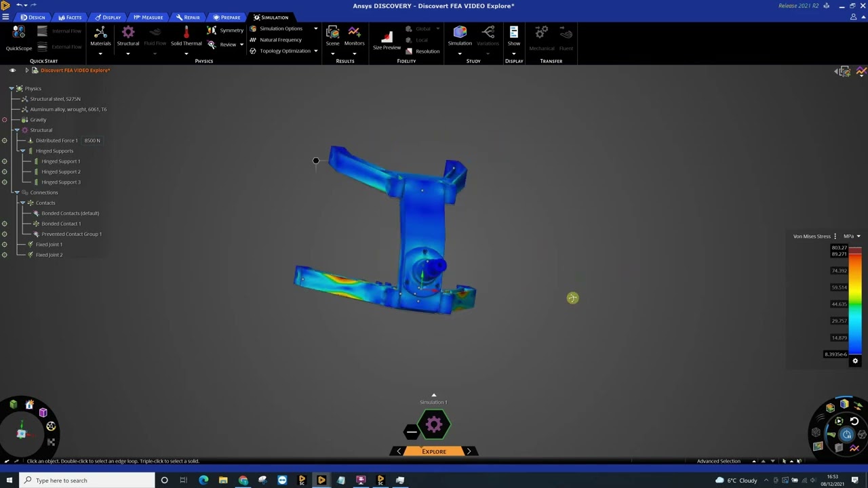
Task: Click the 803.27 maximum legend value
Action: tap(840, 248)
